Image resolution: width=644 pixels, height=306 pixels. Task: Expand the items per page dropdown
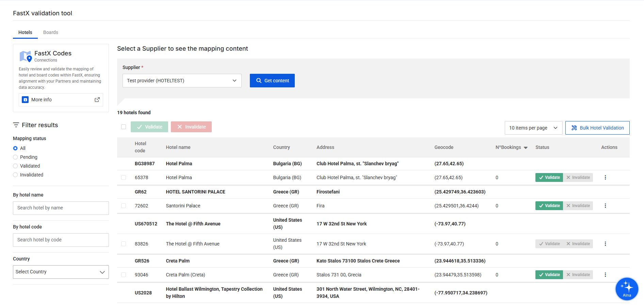click(533, 128)
